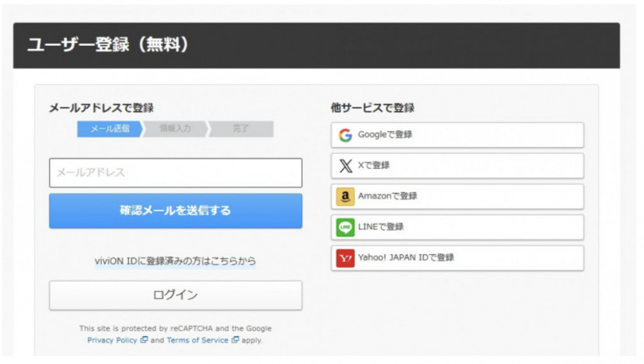Click viviON IDに登録済みの方はこちらから text
The image size is (644, 364).
coord(175,261)
